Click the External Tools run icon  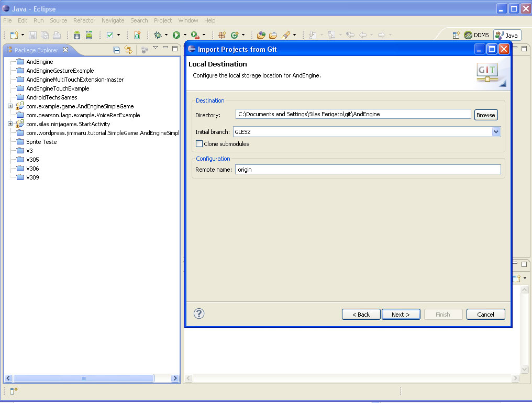(195, 35)
